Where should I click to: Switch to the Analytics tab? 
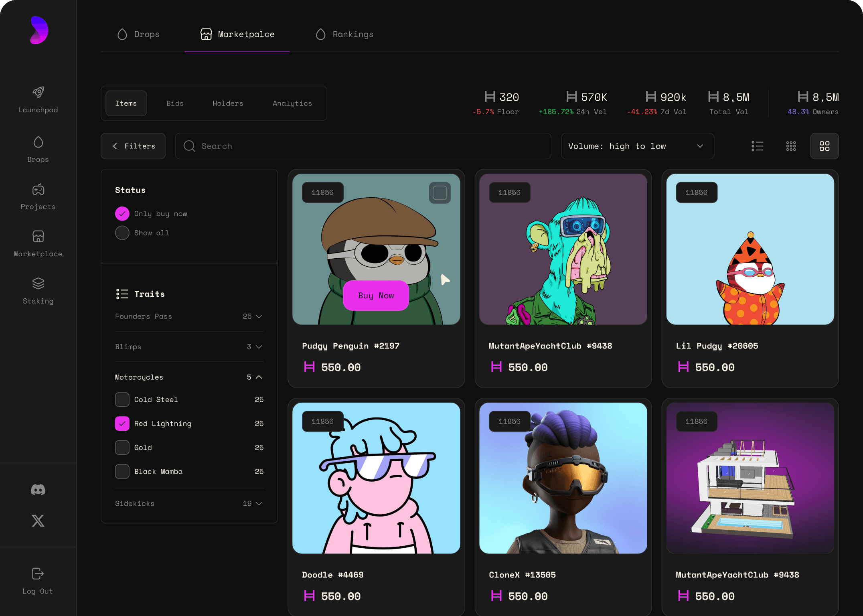coord(292,103)
